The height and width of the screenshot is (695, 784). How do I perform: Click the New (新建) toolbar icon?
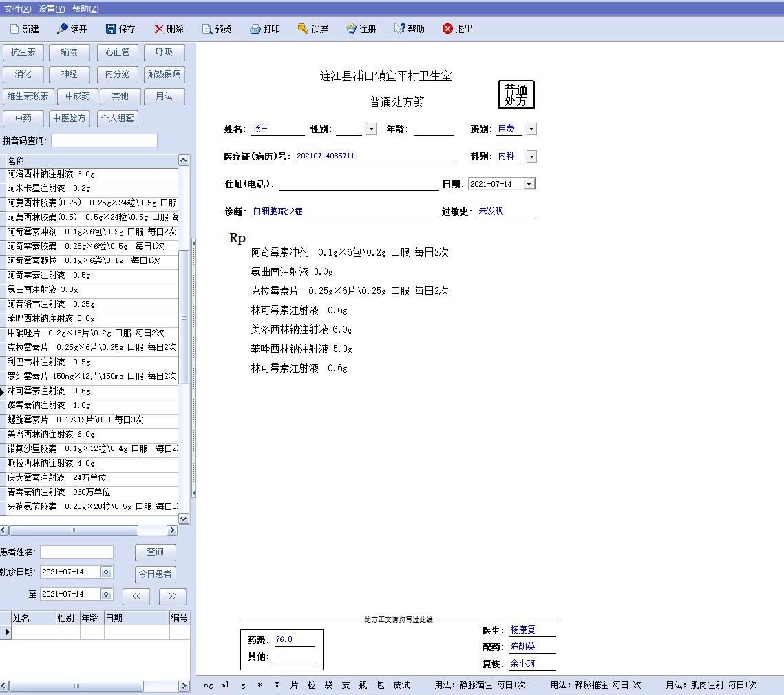pyautogui.click(x=14, y=29)
